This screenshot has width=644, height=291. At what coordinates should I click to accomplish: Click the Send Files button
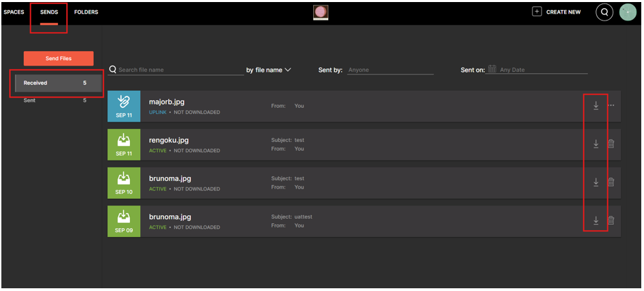(x=58, y=59)
